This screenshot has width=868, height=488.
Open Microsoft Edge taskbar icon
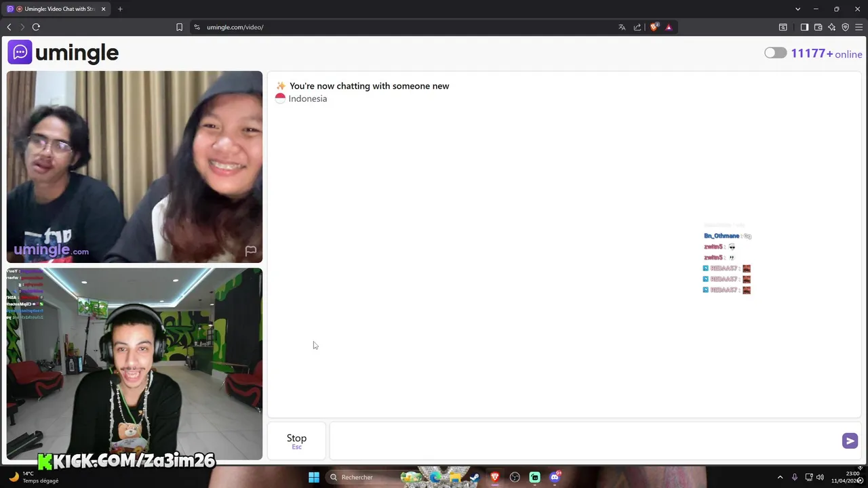click(435, 477)
